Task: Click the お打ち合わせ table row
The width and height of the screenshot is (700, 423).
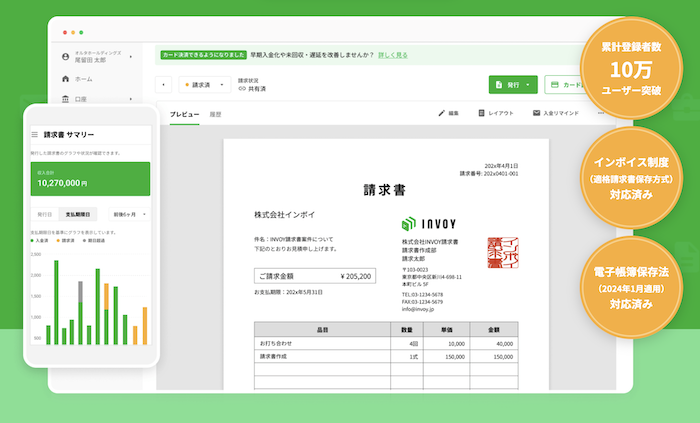Action: click(386, 344)
